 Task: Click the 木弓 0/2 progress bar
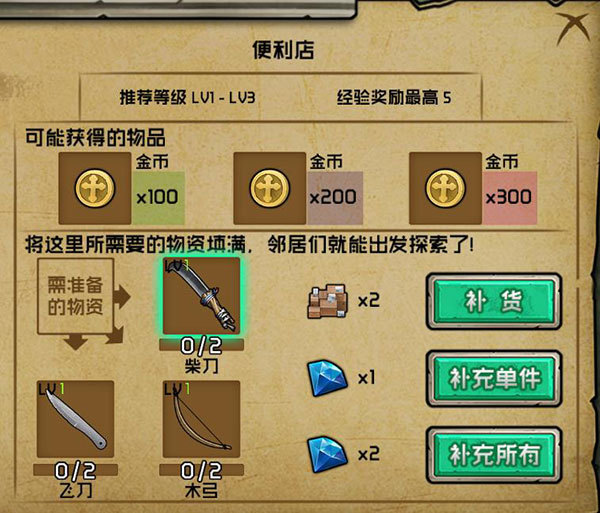(201, 470)
